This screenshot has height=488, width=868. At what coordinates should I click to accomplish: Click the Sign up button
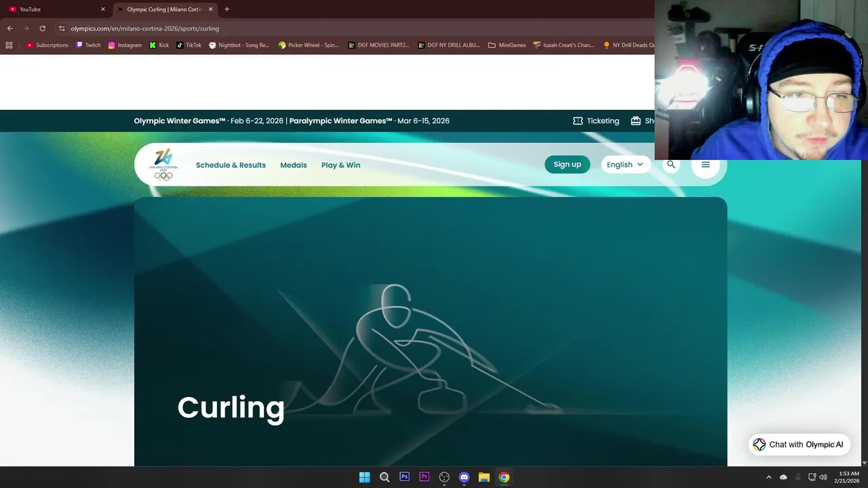(568, 165)
